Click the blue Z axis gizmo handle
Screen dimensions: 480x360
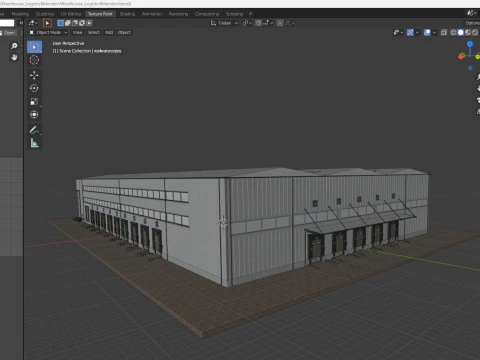click(x=470, y=44)
